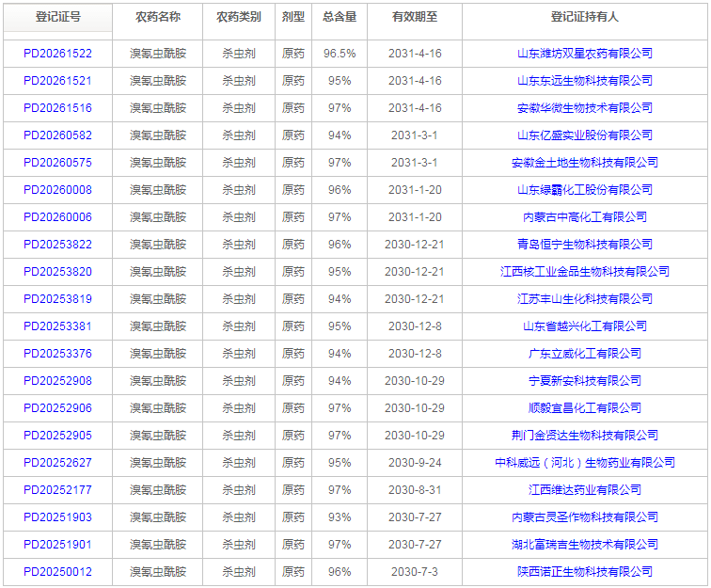The image size is (711, 588).
Task: Open holder 山东绿霸化工股份有限公司
Action: (585, 190)
